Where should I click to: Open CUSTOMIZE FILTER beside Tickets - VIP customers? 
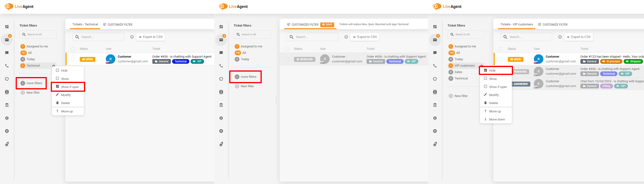pyautogui.click(x=552, y=24)
